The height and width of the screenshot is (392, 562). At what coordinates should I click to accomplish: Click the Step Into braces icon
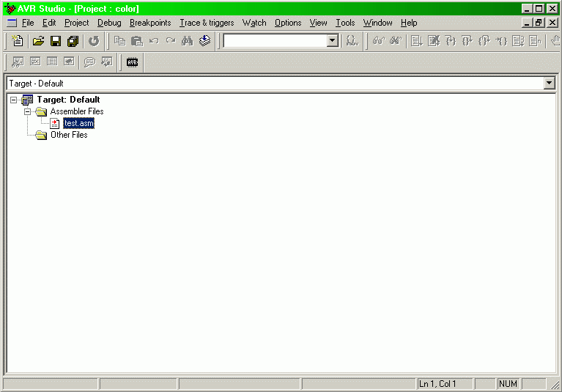coord(451,41)
